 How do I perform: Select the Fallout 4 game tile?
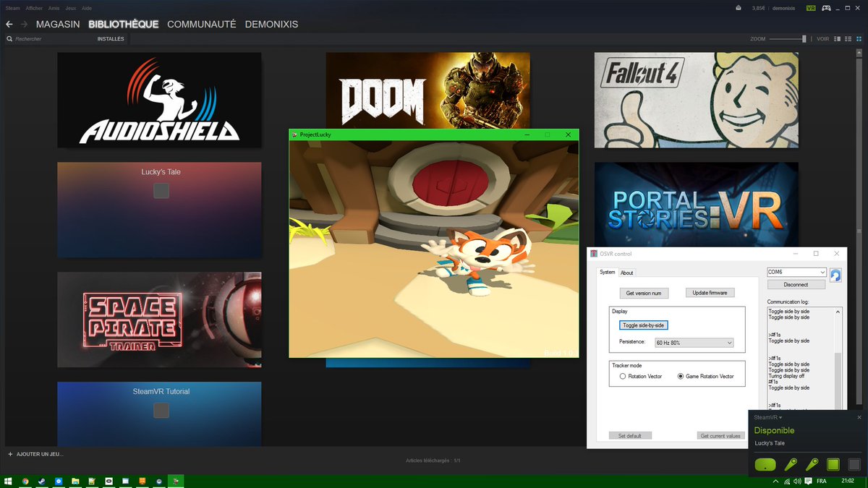pos(697,100)
